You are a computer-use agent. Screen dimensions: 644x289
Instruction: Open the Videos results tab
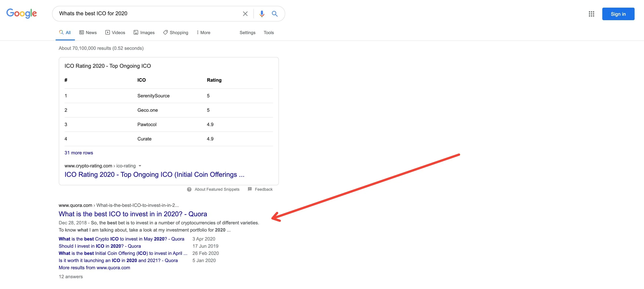pos(115,33)
